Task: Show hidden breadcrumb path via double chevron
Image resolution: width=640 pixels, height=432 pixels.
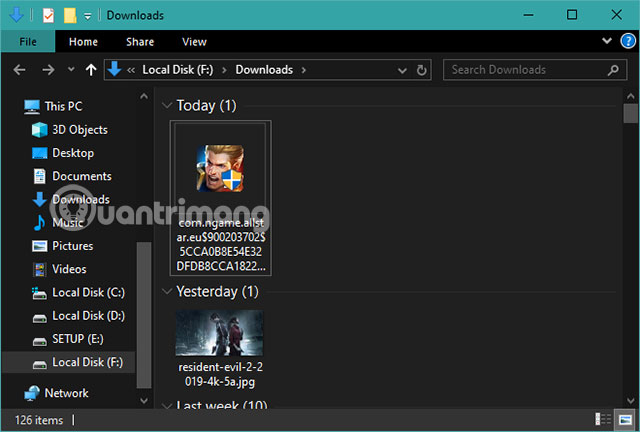Action: 131,70
